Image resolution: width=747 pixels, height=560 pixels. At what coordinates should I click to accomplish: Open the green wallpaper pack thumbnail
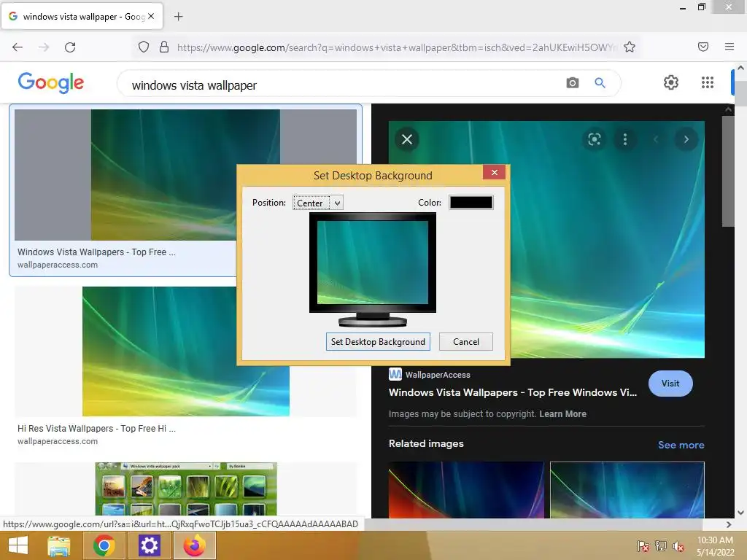pyautogui.click(x=186, y=489)
